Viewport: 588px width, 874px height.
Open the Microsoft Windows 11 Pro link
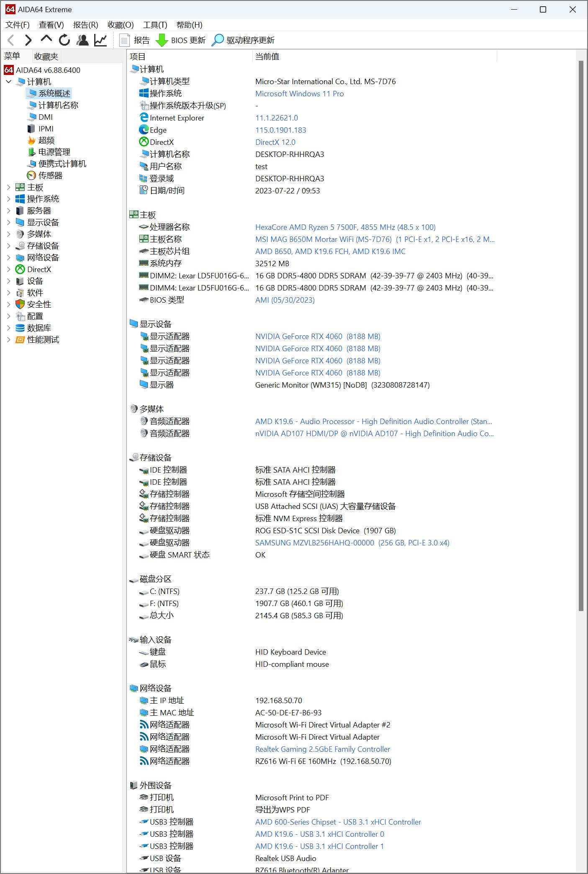pyautogui.click(x=300, y=94)
